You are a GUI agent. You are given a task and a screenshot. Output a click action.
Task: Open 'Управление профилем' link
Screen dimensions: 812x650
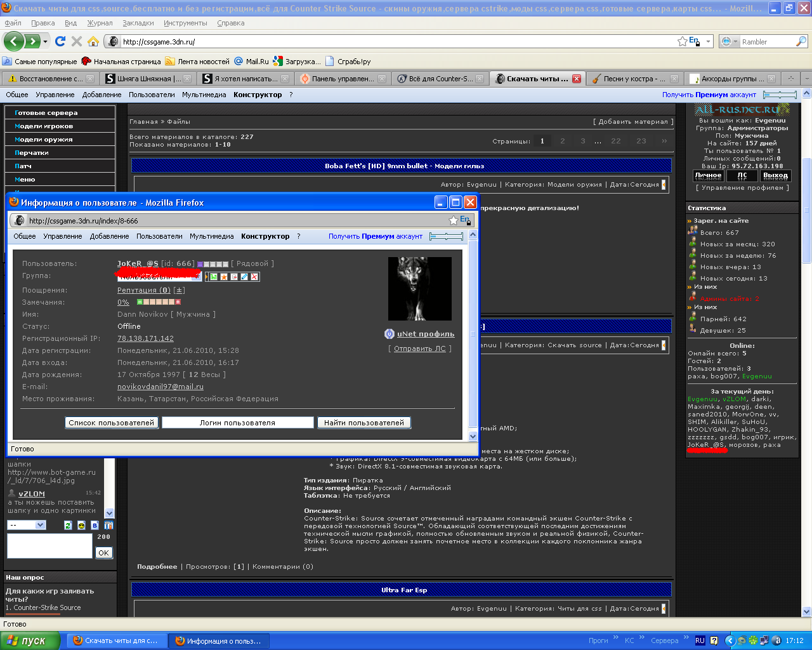pos(742,188)
